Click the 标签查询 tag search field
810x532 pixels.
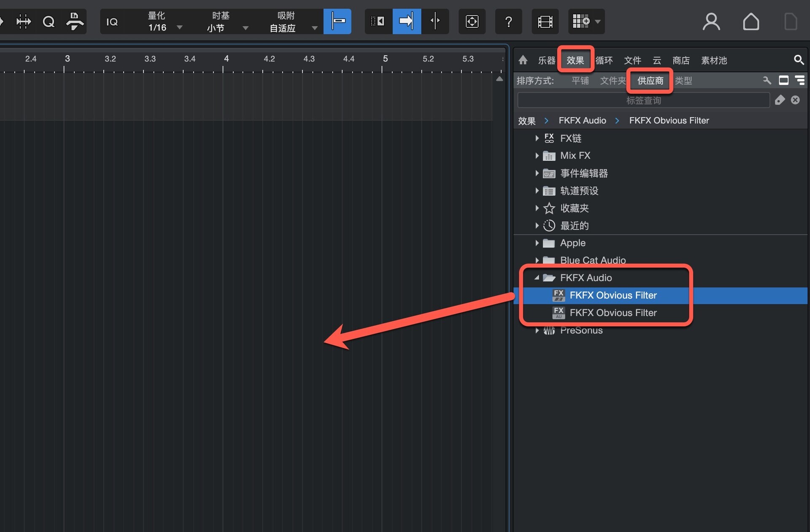643,100
